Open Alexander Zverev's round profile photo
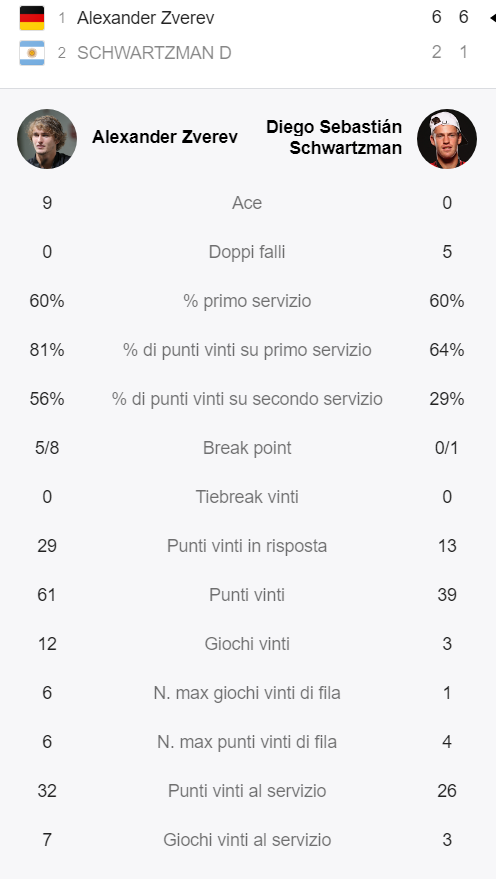Viewport: 496px width, 879px height. [x=47, y=138]
